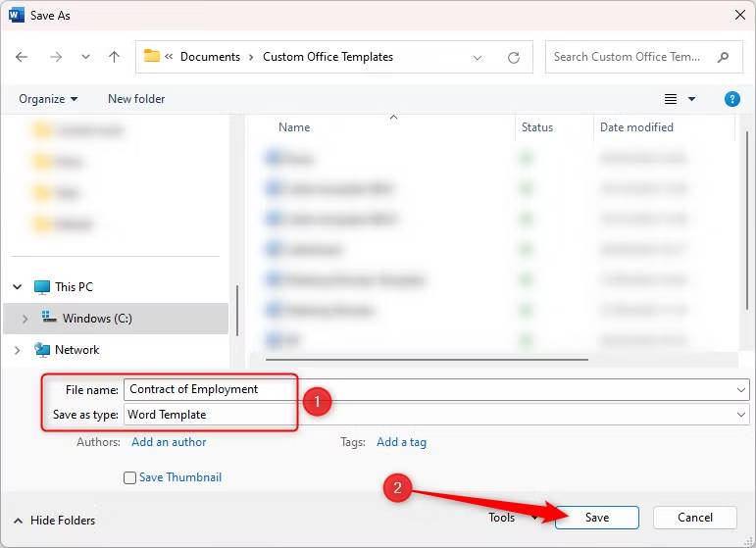This screenshot has height=548, width=756.
Task: Click the folder icon in address bar
Action: (151, 56)
